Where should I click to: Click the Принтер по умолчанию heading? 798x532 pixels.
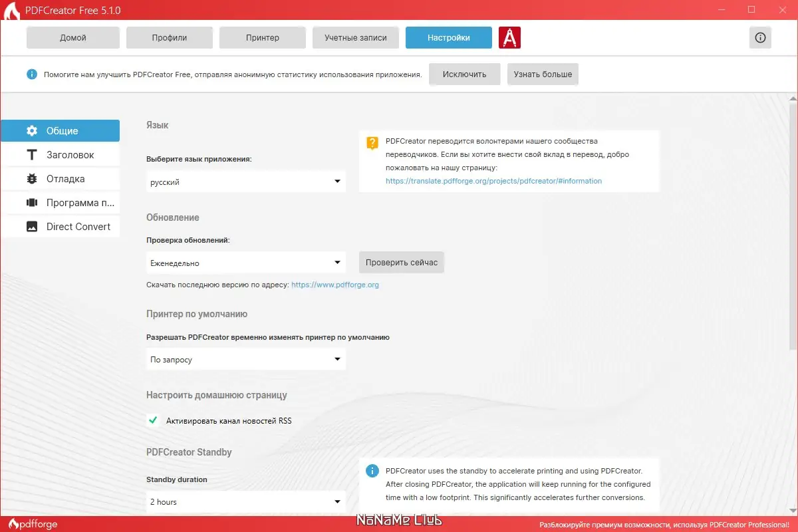[197, 314]
